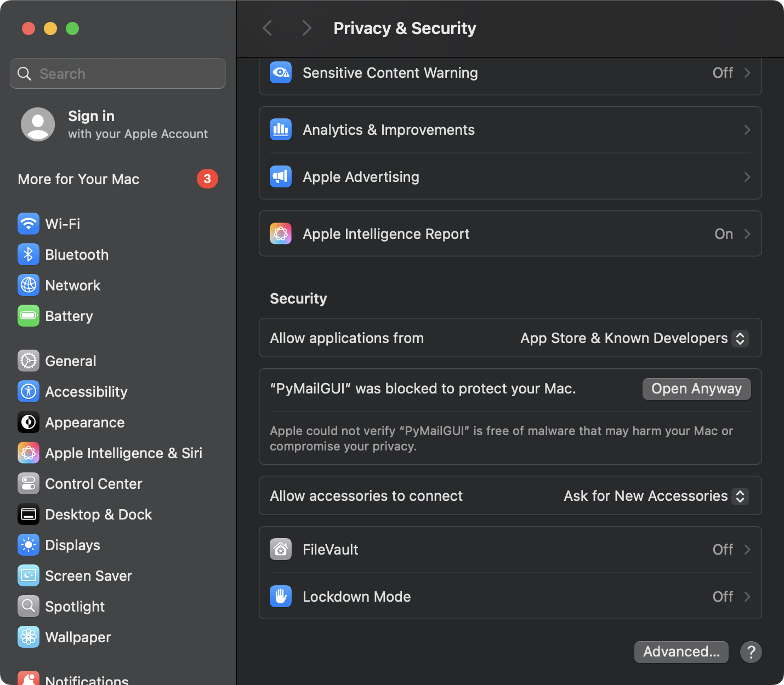The image size is (784, 685).
Task: Click the Apple Intelligence & Siri icon
Action: [29, 453]
